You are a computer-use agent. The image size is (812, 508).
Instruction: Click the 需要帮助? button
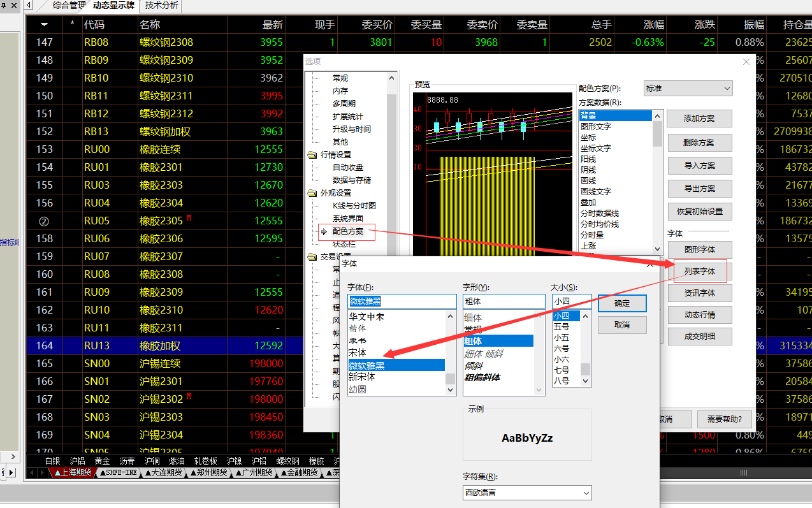tap(724, 419)
